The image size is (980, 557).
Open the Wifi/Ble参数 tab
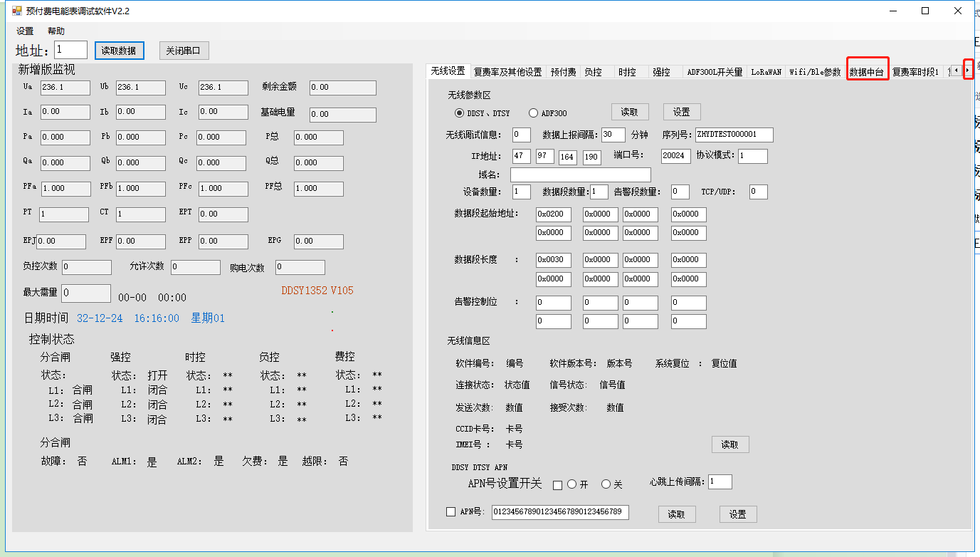815,72
